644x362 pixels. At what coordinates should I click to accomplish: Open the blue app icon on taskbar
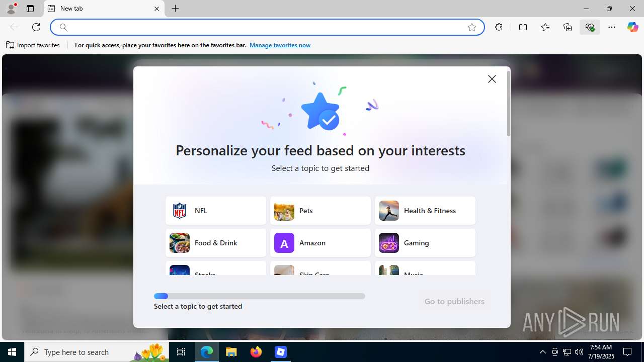(281, 352)
